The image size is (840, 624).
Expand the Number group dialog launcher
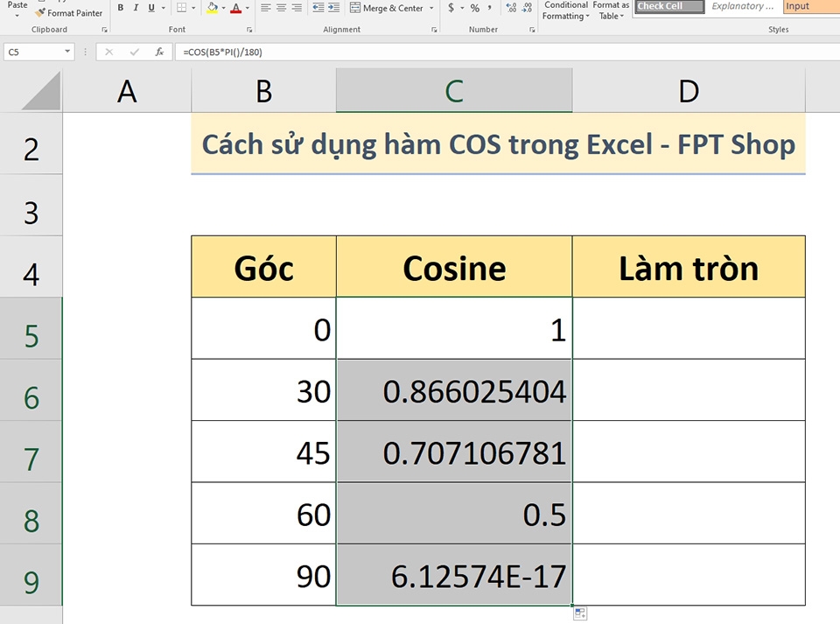tap(532, 29)
